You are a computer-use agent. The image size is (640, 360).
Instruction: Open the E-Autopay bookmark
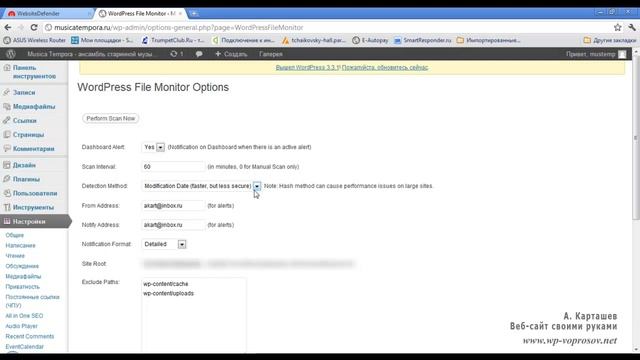pyautogui.click(x=370, y=40)
